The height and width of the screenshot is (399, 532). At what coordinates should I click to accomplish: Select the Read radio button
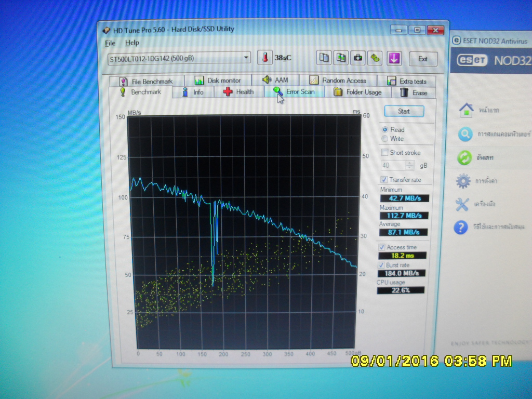[385, 129]
